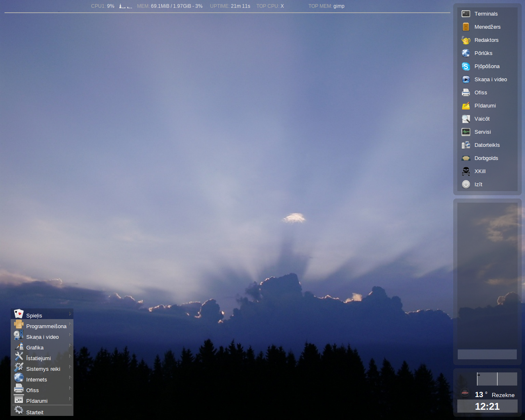Screen dimensions: 525x420
Task: Expand the Īstatiejumi submenu arrow
Action: click(70, 357)
